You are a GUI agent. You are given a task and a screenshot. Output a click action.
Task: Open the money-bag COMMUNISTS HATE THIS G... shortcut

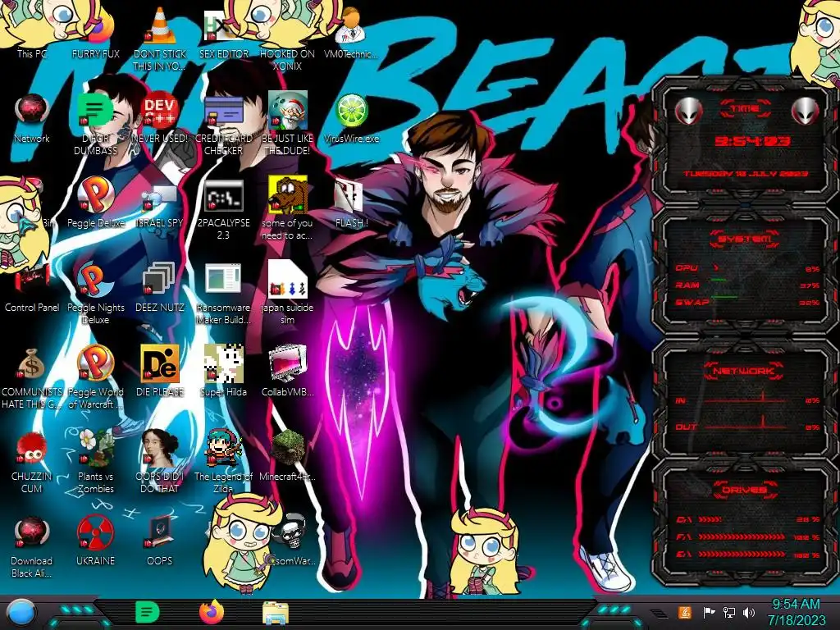coord(32,377)
